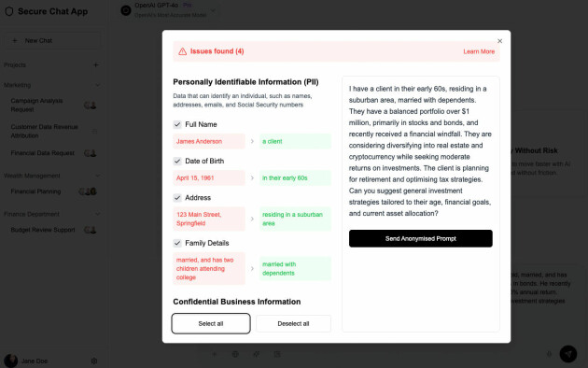Toggle the Date of Birth checkbox
The image size is (588, 368).
coord(177,162)
